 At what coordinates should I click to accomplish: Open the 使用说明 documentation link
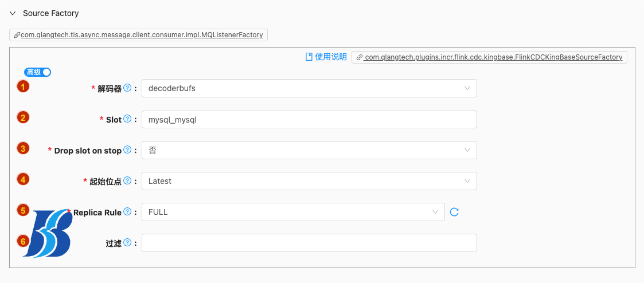[326, 57]
